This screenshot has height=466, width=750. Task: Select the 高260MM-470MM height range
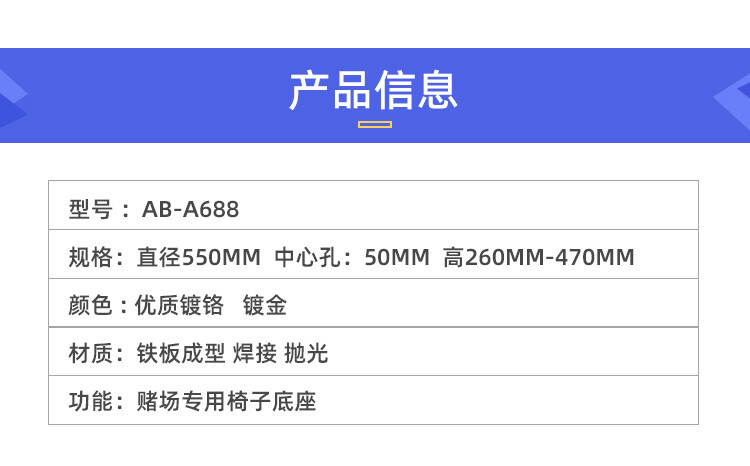[x=539, y=258]
